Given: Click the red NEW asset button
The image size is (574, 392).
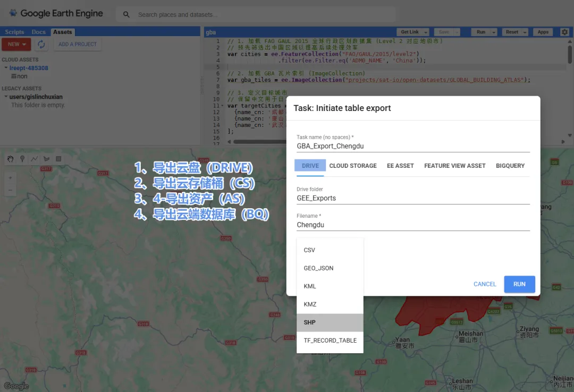Looking at the screenshot, I should pos(16,44).
